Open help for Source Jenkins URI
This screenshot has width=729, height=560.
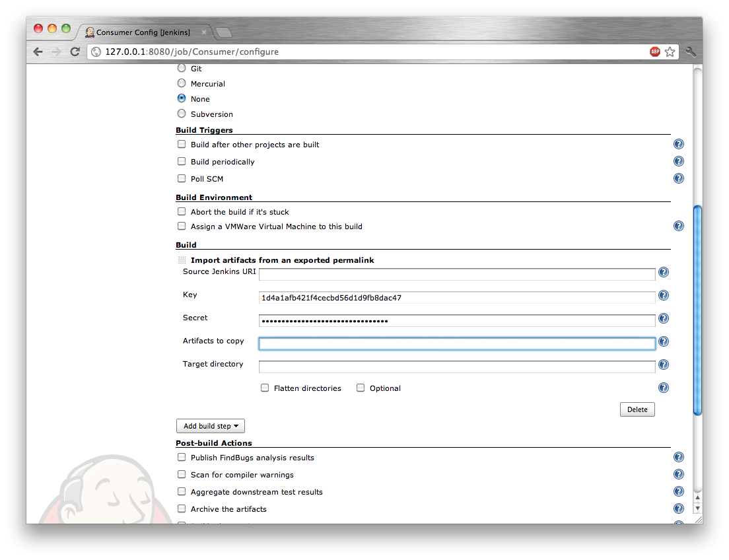coord(664,272)
